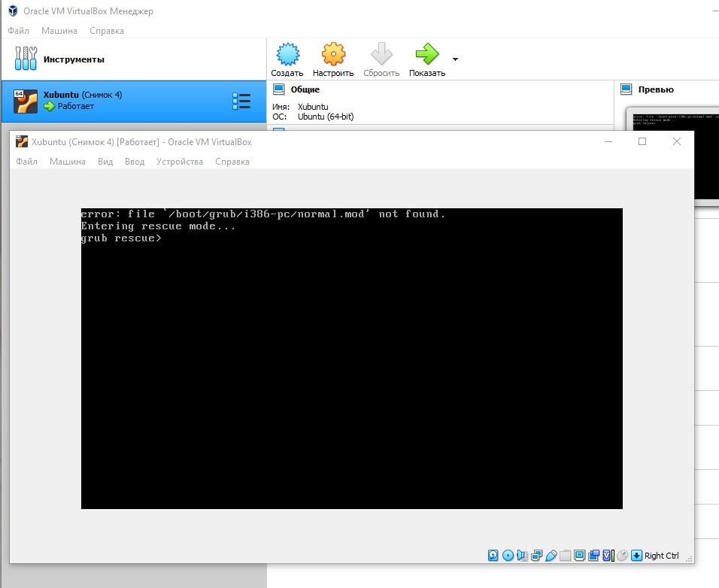Open Файл menu in Manager window
The width and height of the screenshot is (719, 588).
[x=18, y=31]
